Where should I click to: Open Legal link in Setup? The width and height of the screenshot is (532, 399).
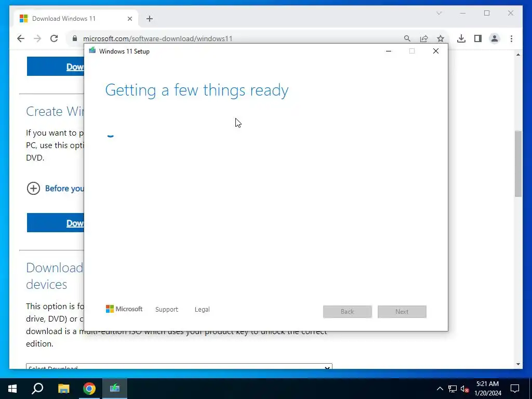coord(202,310)
